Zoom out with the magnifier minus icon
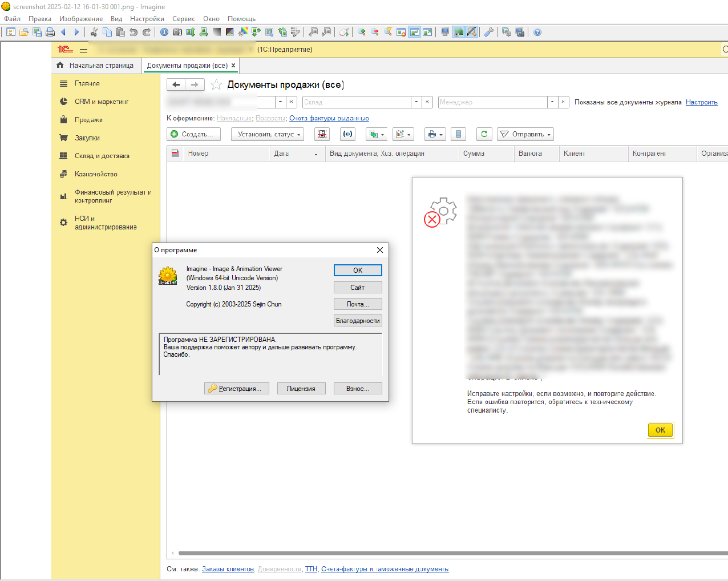 pos(375,32)
